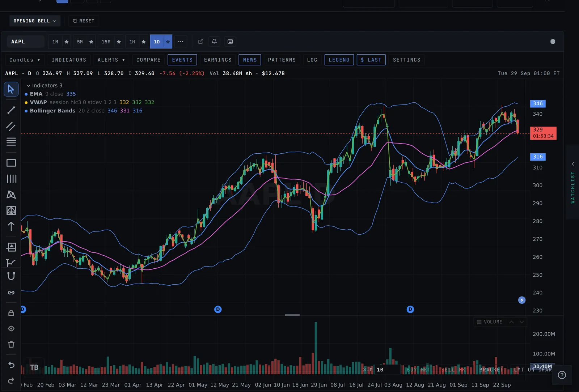Screen dimensions: 579x392
Task: Toggle the Events overlay button
Action: click(x=182, y=60)
